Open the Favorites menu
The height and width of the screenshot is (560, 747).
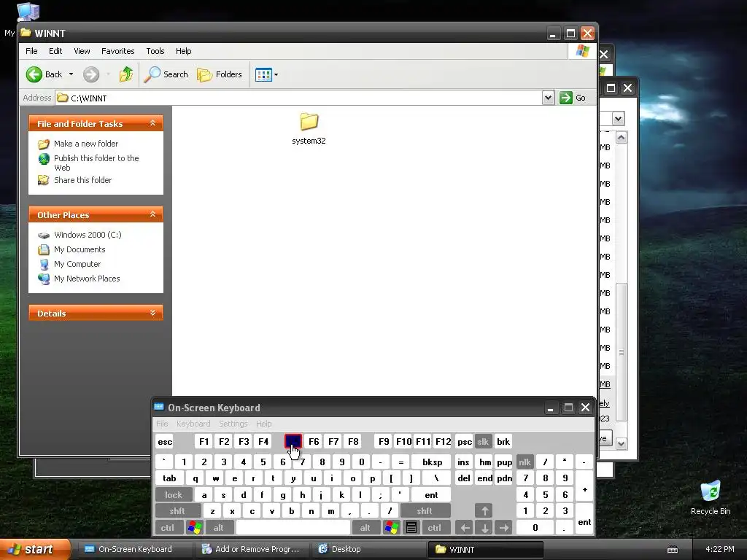117,51
